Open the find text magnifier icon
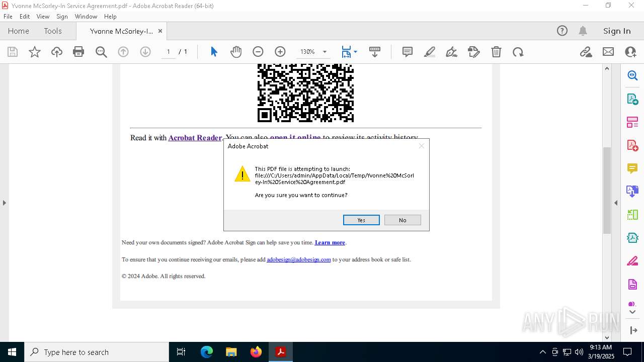The height and width of the screenshot is (362, 644). pyautogui.click(x=101, y=52)
